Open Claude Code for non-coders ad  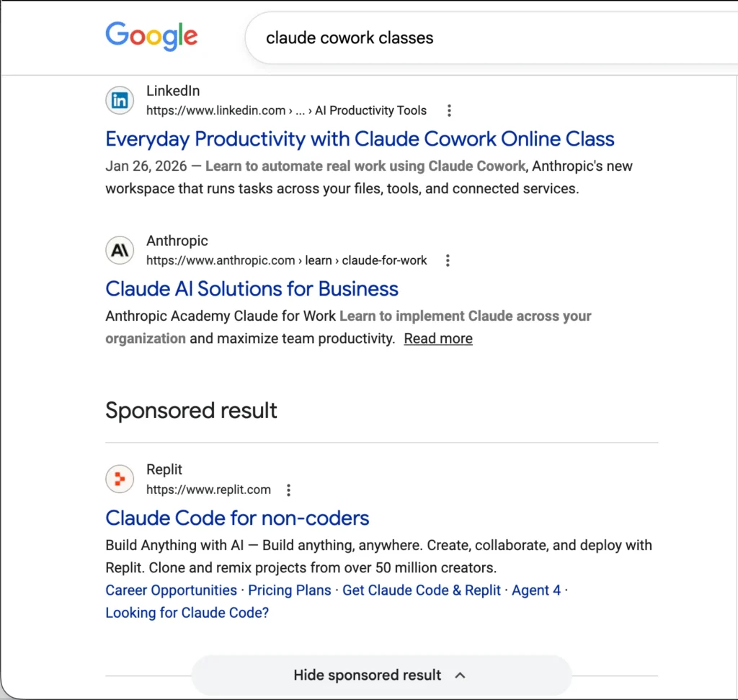point(237,518)
